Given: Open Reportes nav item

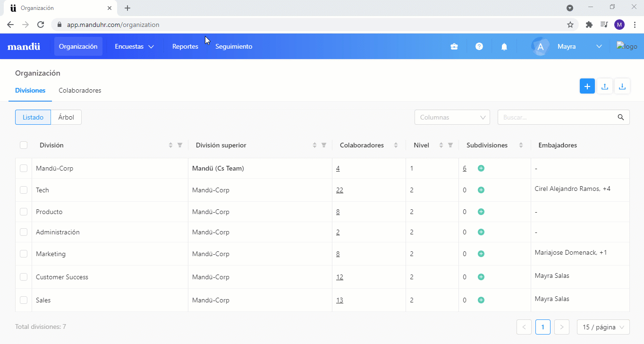Looking at the screenshot, I should coord(185,46).
